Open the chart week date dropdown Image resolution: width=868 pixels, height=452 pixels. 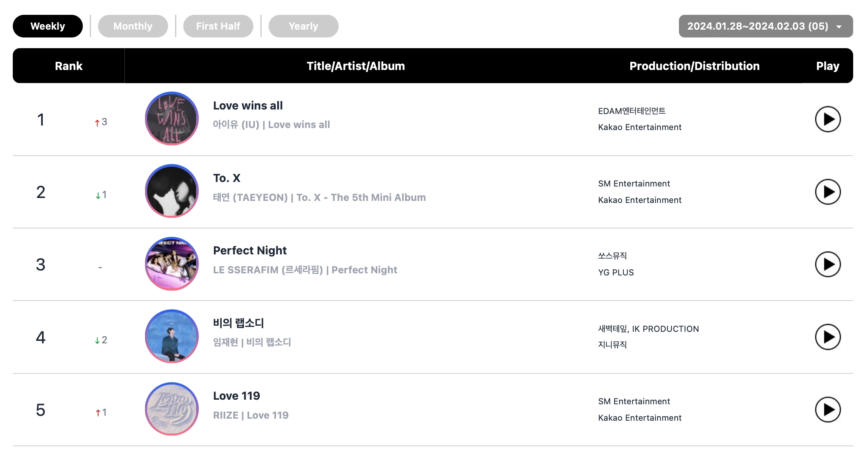[765, 26]
